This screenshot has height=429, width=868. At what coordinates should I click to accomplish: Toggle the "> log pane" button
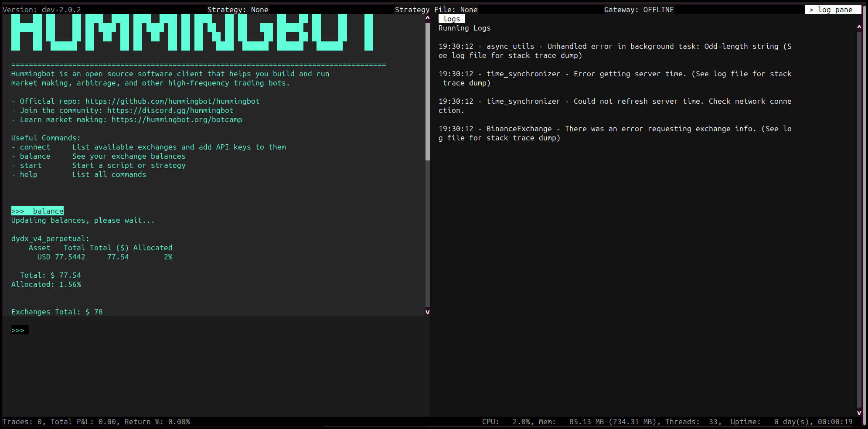[x=832, y=10]
